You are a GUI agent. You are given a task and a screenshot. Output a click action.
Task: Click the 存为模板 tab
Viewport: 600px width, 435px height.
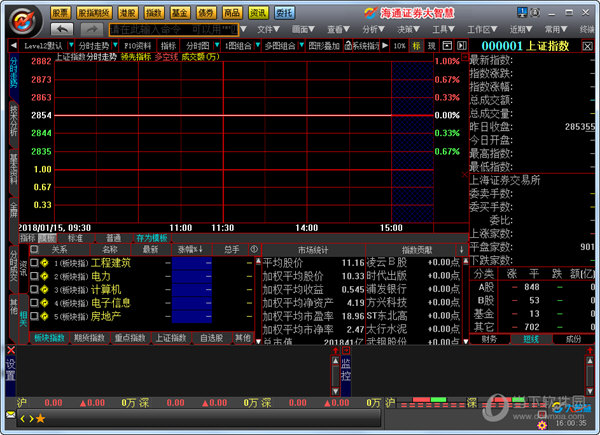point(152,238)
